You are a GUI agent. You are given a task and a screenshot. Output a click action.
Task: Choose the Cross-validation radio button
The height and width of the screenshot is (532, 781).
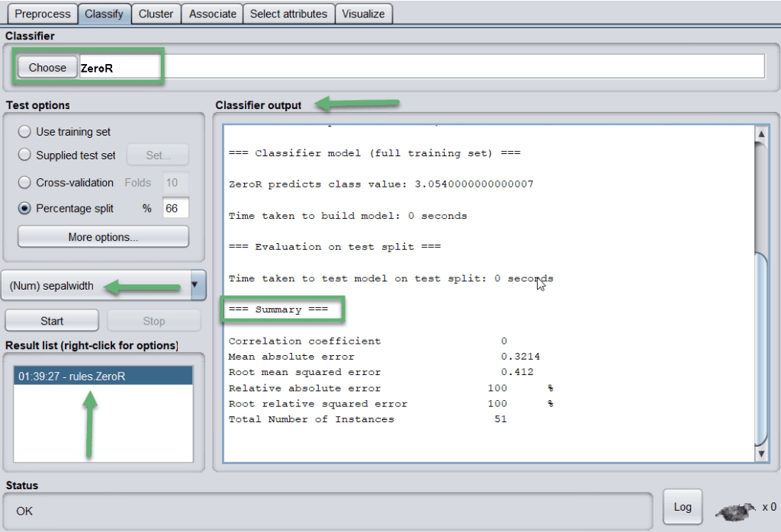(x=24, y=183)
